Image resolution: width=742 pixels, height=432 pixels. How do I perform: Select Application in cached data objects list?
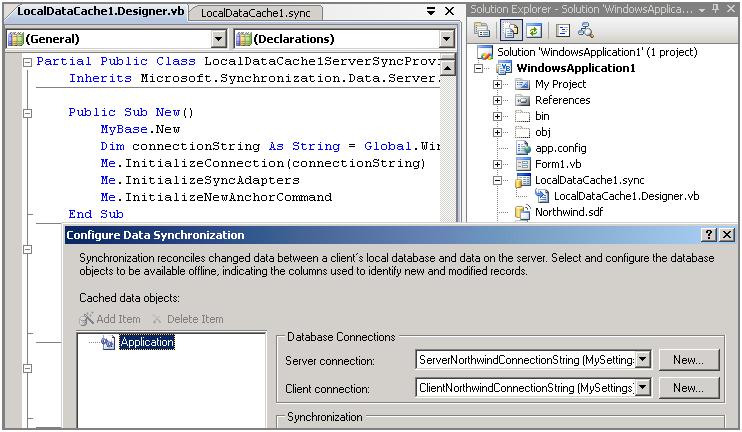point(146,342)
